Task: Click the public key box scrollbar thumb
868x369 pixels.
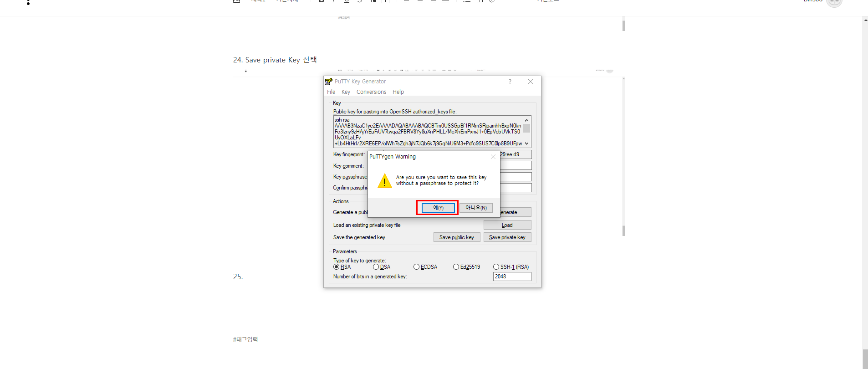Action: (527, 128)
